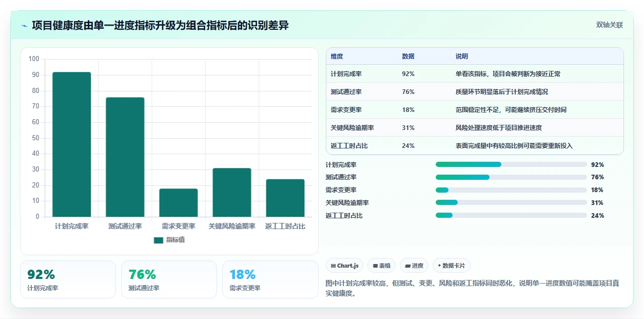Click the 测试通过率 bar in the chart
Viewport: 644px width, 319px height.
125,157
